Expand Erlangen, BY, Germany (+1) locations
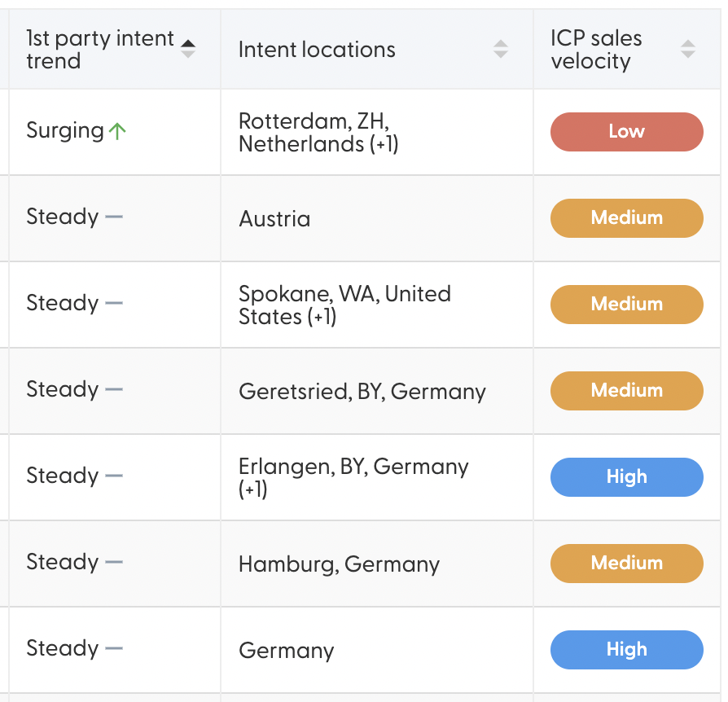This screenshot has width=728, height=702. click(353, 478)
